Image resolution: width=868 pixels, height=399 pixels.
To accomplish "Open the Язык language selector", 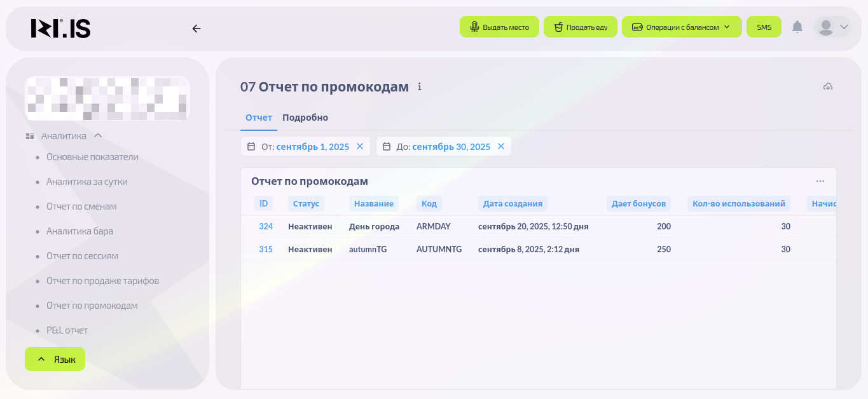I will pos(55,359).
